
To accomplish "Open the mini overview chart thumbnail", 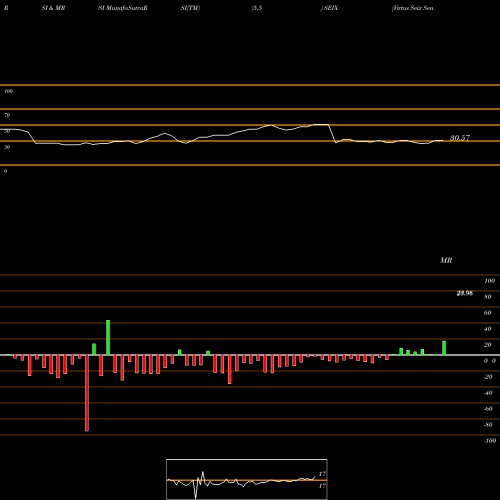I will (247, 479).
